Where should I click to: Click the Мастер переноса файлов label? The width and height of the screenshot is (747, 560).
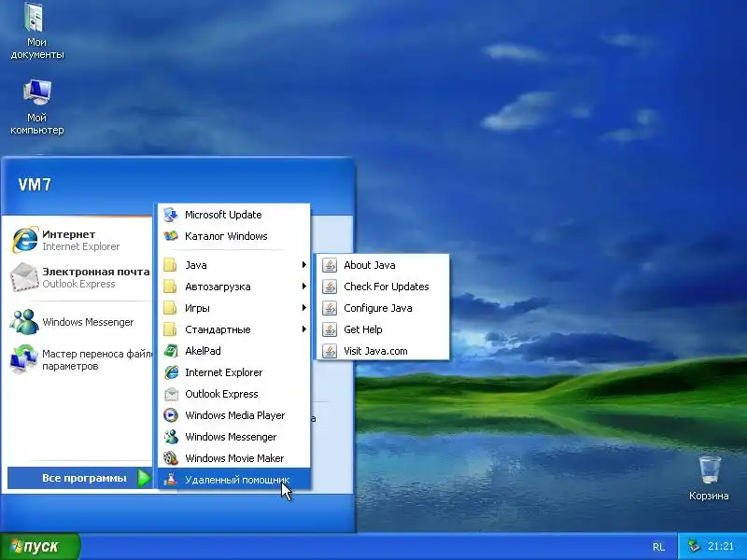(x=97, y=360)
